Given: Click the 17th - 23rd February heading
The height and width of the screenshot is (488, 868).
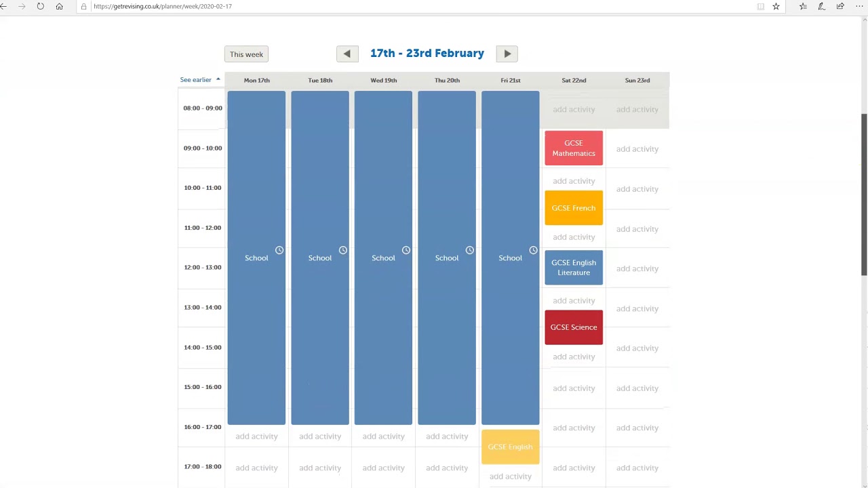Looking at the screenshot, I should click(x=427, y=53).
